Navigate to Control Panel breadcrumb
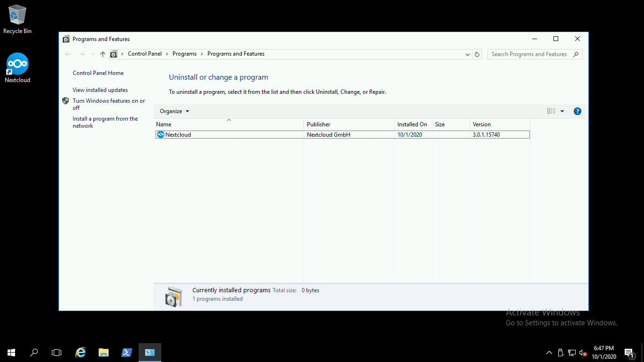The image size is (644, 362). [145, 54]
